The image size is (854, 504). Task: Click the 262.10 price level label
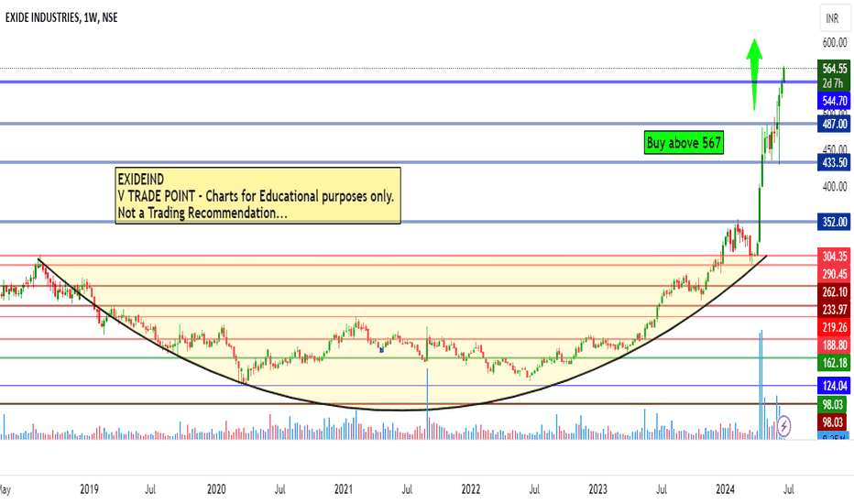tap(835, 292)
